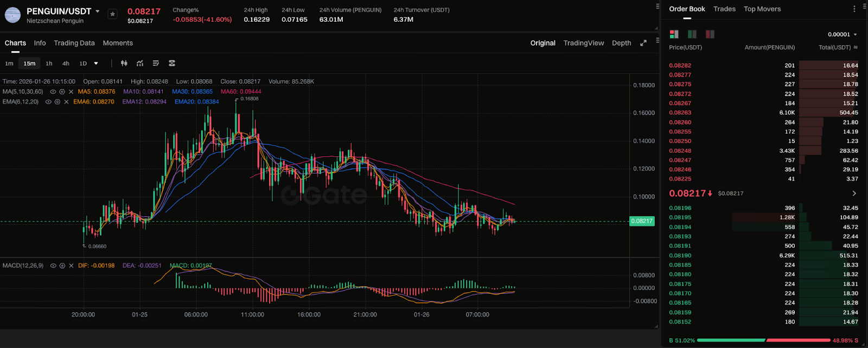The height and width of the screenshot is (348, 868).
Task: Expand chart to fullscreen
Action: pyautogui.click(x=643, y=43)
